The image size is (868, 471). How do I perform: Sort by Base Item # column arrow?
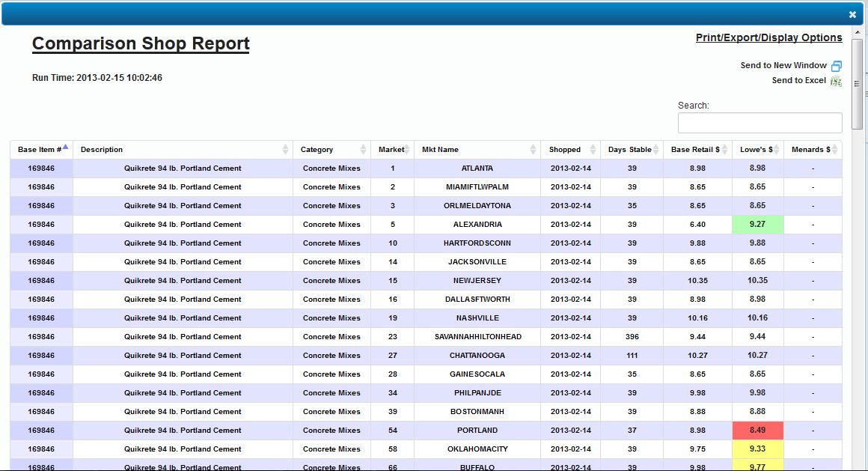pos(65,147)
